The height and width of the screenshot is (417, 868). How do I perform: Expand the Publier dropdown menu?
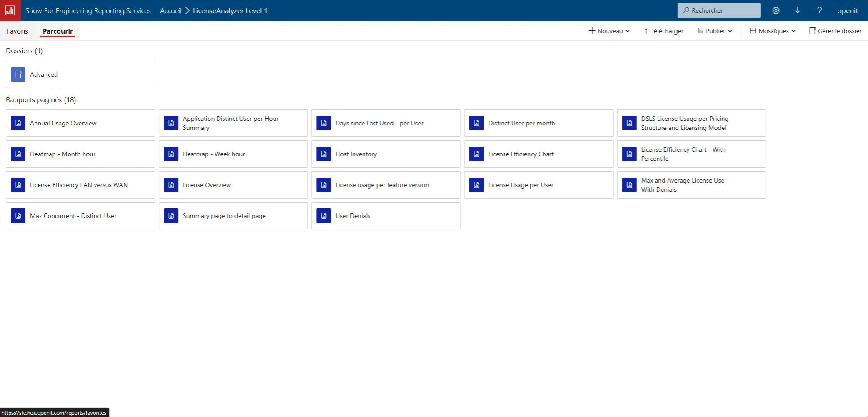click(x=715, y=31)
